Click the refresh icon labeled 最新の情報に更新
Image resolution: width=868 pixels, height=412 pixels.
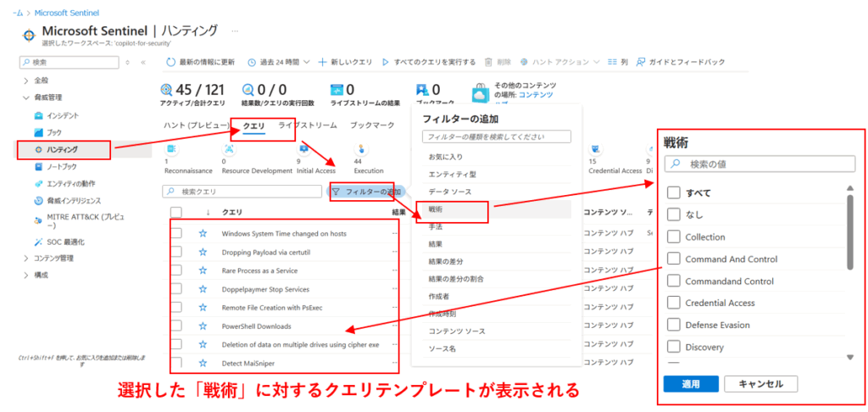pos(171,62)
